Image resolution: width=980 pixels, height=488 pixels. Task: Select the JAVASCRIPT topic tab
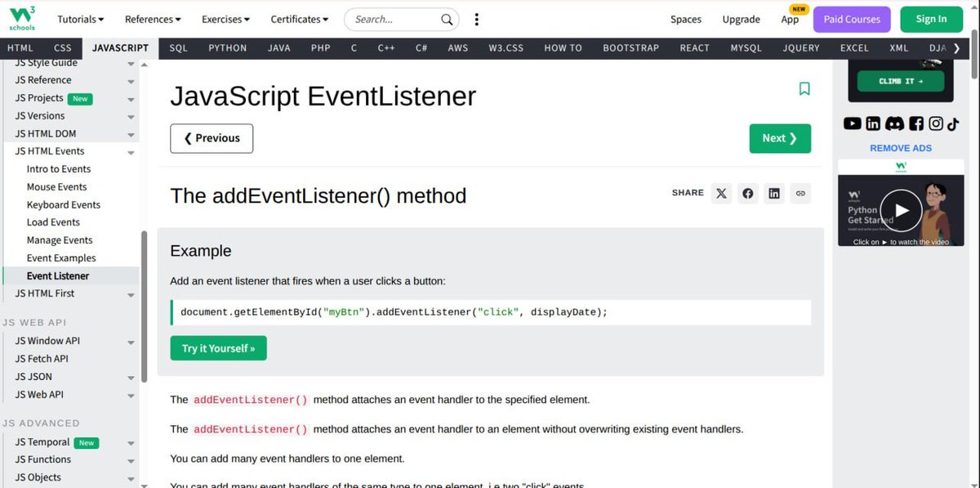[x=120, y=48]
